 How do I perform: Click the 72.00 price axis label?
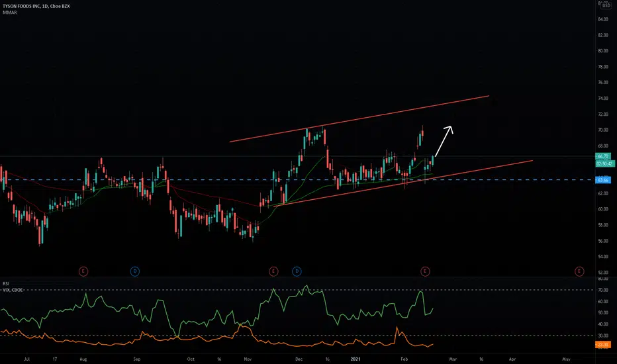[x=603, y=114]
